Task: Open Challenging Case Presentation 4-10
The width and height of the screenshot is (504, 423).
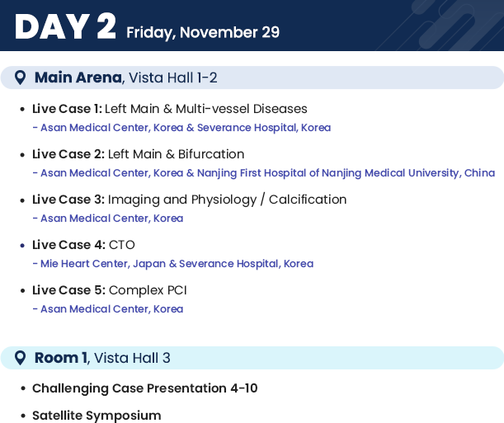Action: tap(144, 388)
